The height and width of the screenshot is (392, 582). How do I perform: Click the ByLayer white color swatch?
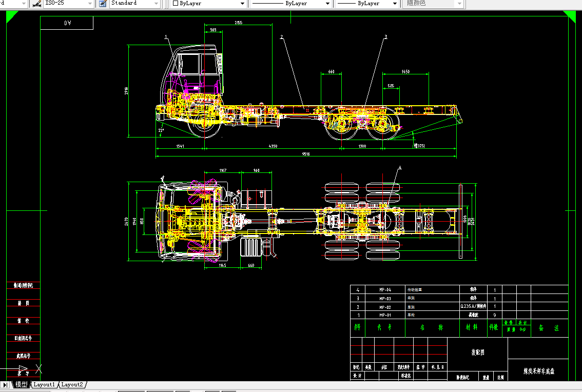pos(176,4)
